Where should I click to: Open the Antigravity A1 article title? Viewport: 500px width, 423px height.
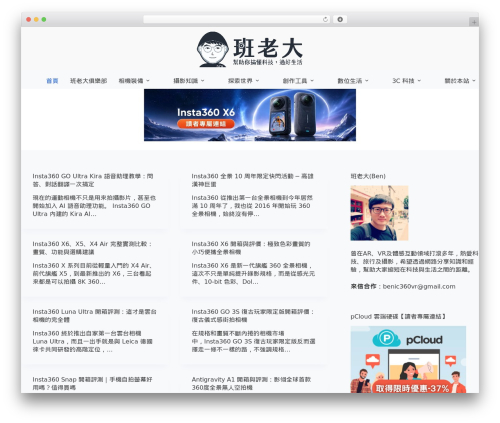251,383
